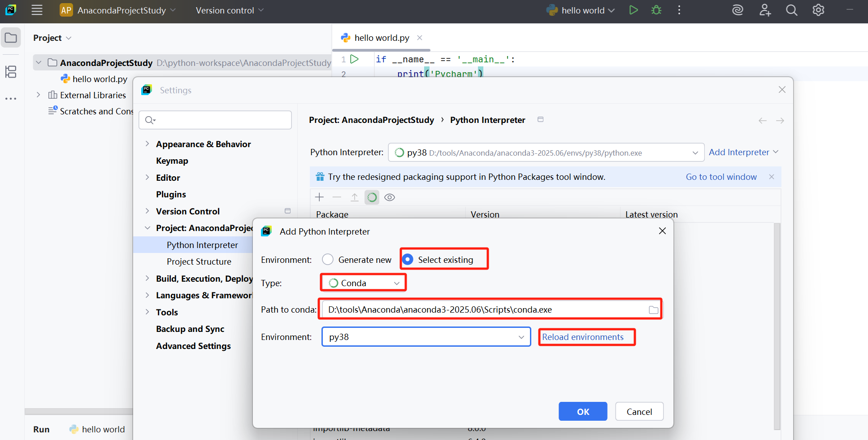Click the Project: AnacondaProjectStudy breadcrumb
Screen dimensions: 868x440
(x=371, y=120)
